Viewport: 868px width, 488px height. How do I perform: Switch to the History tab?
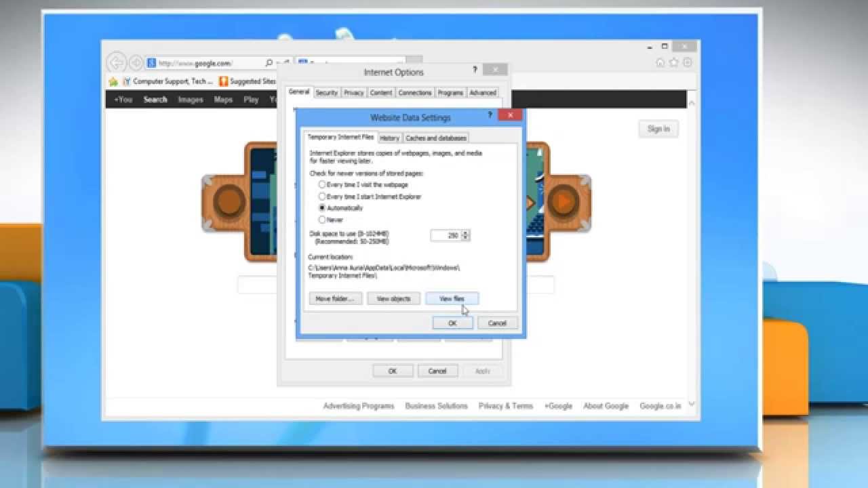[389, 138]
